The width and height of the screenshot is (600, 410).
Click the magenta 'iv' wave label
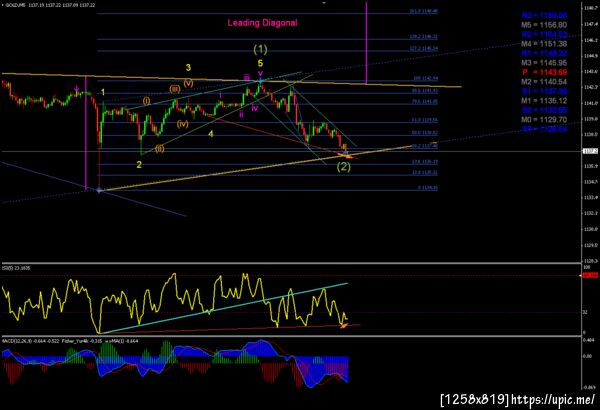(255, 108)
